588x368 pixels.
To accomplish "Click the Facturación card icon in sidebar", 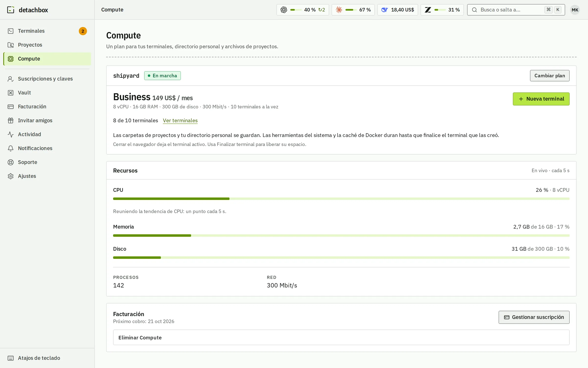I will tap(11, 107).
